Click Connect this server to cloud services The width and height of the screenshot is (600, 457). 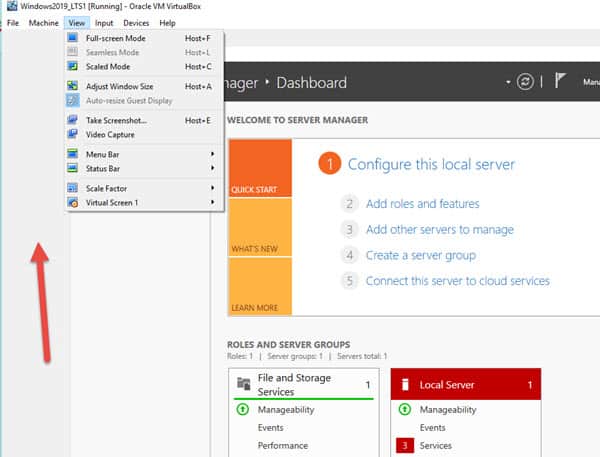pos(458,281)
